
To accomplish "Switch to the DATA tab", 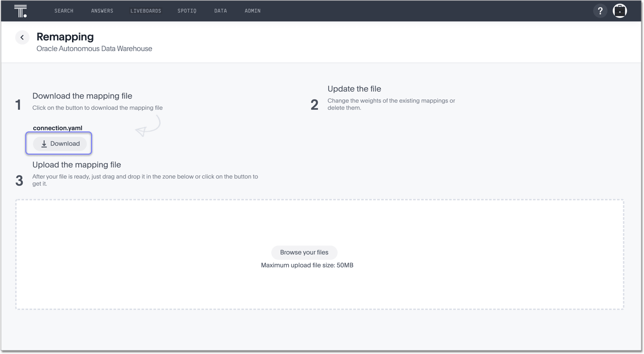I will click(x=221, y=11).
